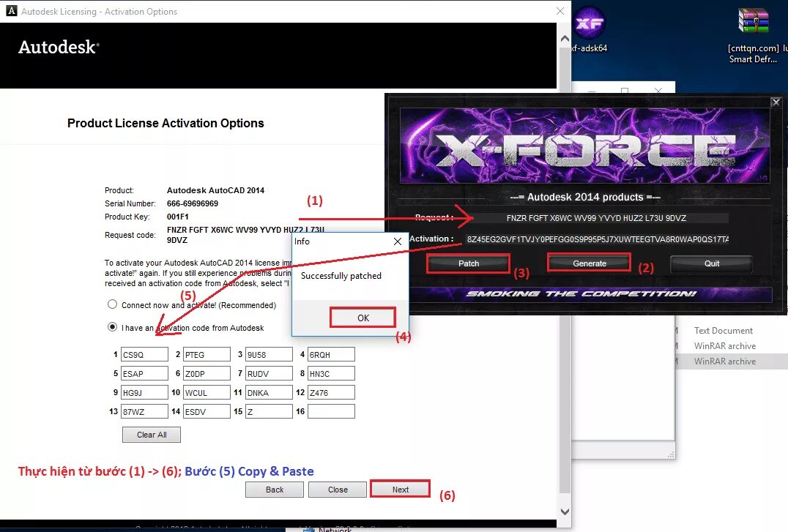Click the scroll up arrow in Autodesk window
This screenshot has width=788, height=532.
click(x=565, y=39)
